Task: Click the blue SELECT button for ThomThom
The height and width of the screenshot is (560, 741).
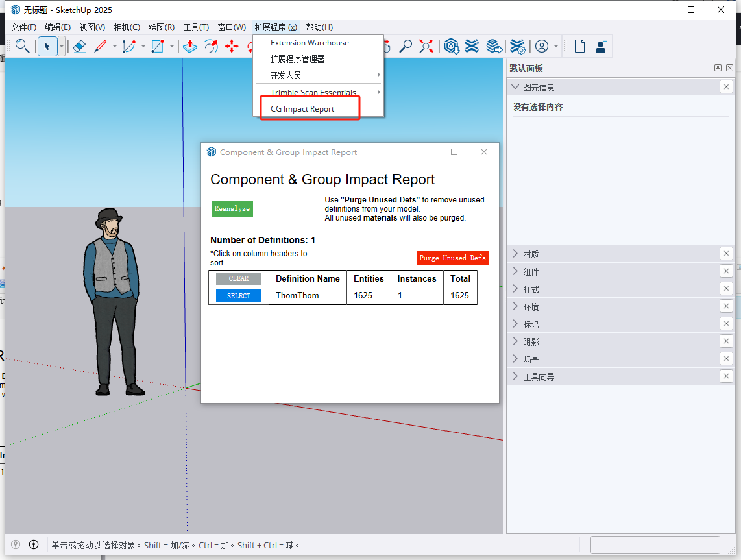Action: coord(239,296)
